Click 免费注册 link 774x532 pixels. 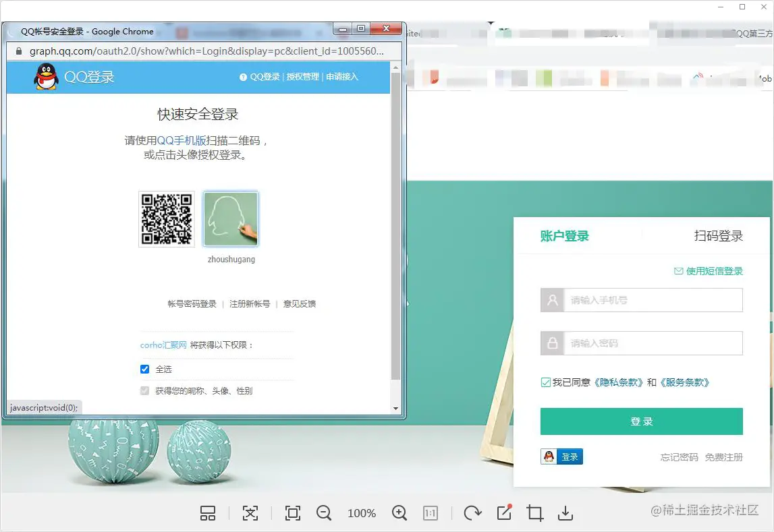tap(723, 457)
